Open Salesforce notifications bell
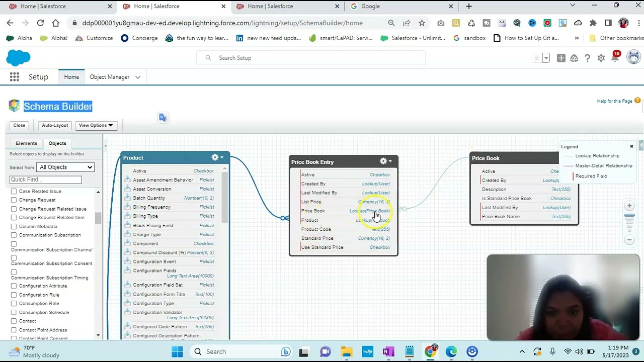Viewport: 644px width, 362px height. pos(615,58)
